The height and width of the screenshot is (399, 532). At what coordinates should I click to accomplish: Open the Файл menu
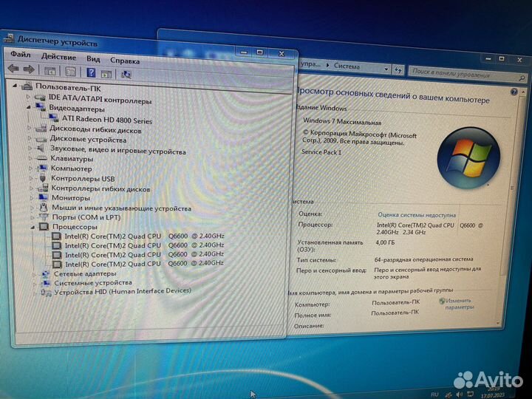(21, 54)
